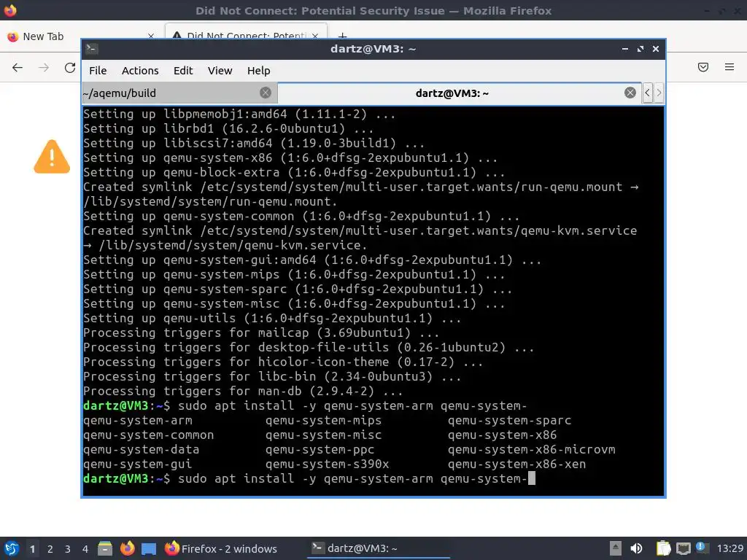Close the ~/aqemu/build terminal tab

click(x=266, y=93)
